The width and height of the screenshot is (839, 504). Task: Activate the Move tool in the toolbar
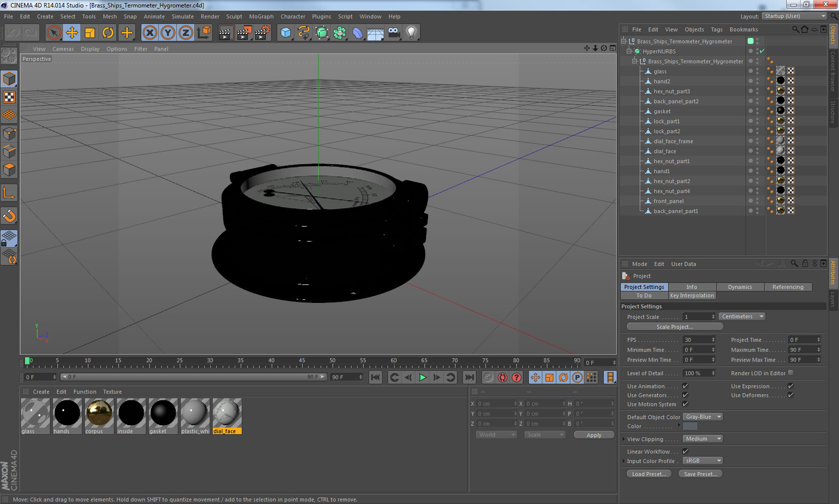(72, 33)
